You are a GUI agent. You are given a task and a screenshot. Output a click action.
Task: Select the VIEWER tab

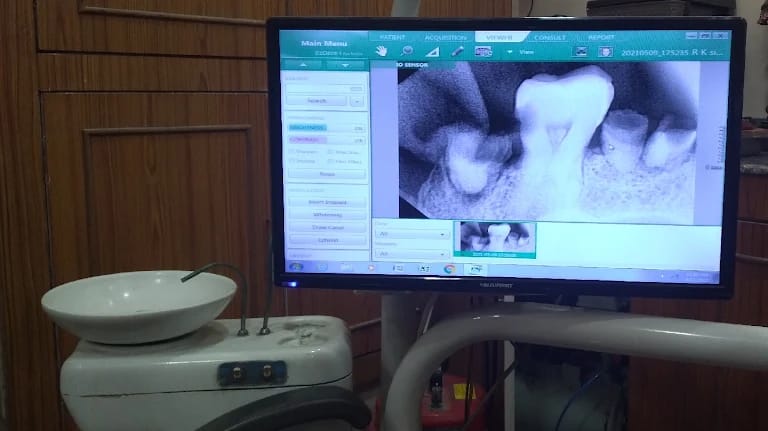tap(499, 37)
